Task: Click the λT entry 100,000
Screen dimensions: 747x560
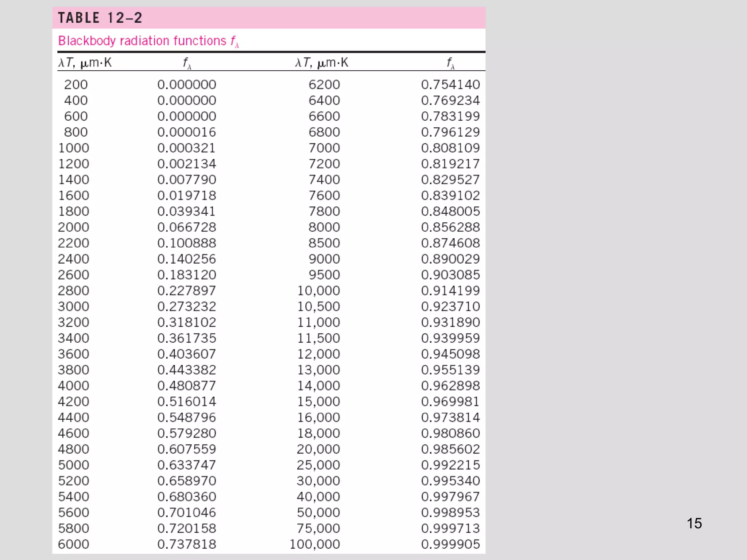Action: coord(315,544)
